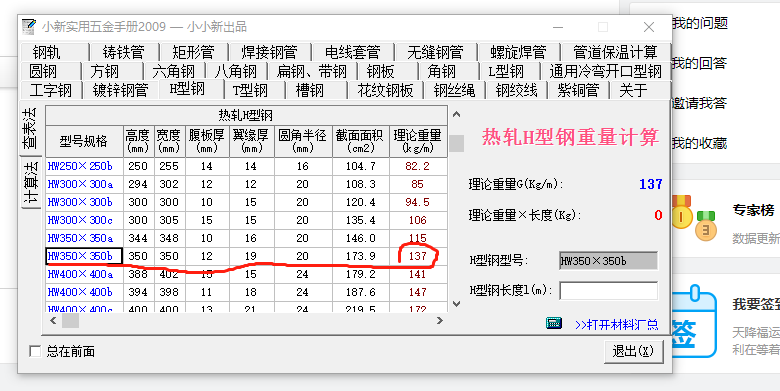Viewport: 780px width, 391px height.
Task: Click the horizontal scrollbar thumb
Action: tap(70, 321)
